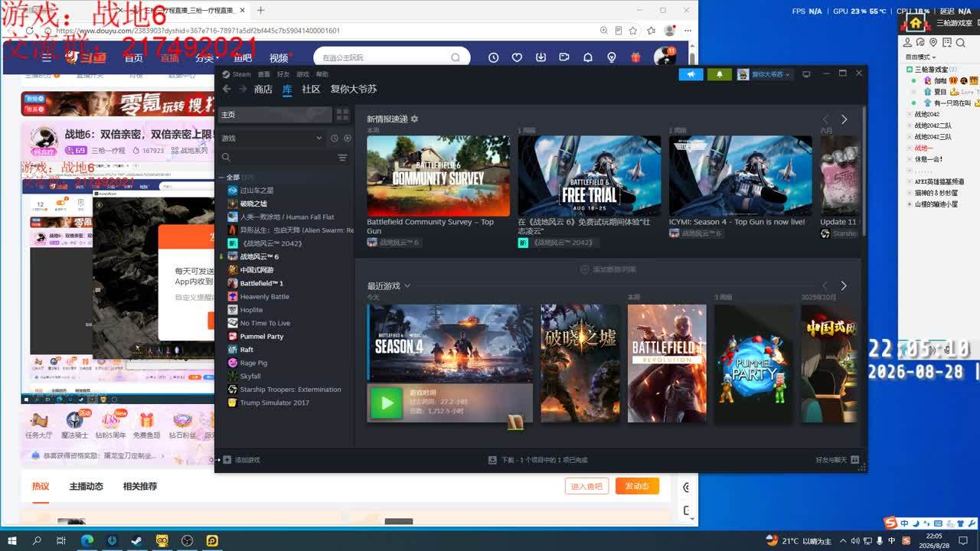Open 复你大爷苏 account dropdown in title bar
980x551 pixels.
(x=764, y=74)
